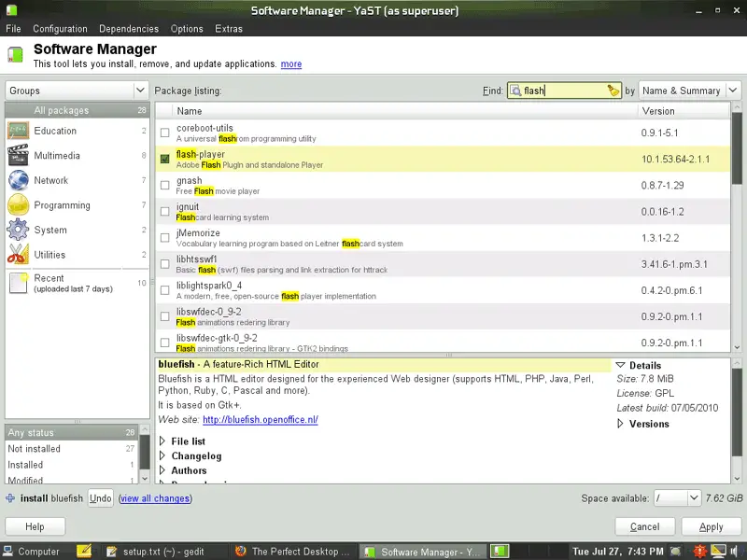The width and height of the screenshot is (747, 560).
Task: Click the Apply button
Action: click(x=712, y=526)
